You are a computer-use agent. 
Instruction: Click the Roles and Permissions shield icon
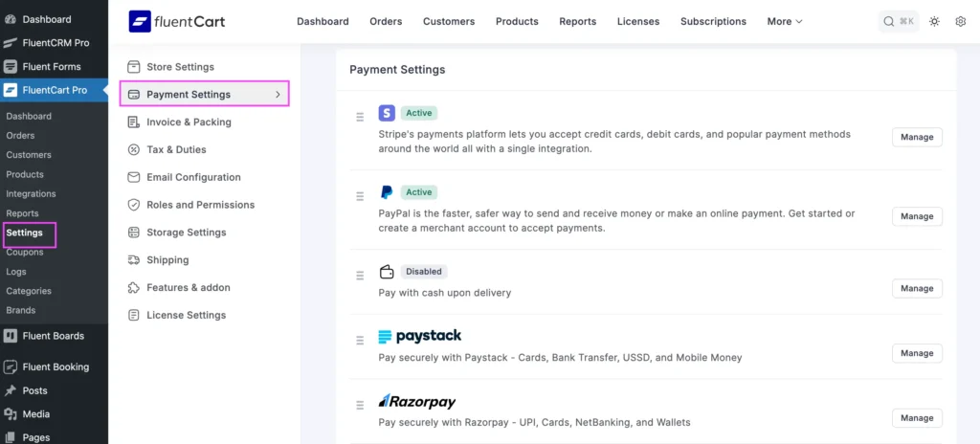(x=133, y=205)
